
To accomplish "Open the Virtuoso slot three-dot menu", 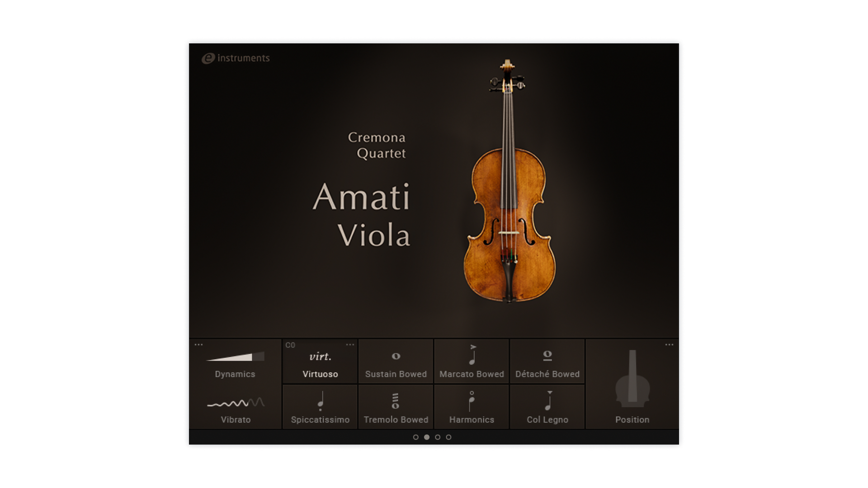I will pyautogui.click(x=350, y=345).
